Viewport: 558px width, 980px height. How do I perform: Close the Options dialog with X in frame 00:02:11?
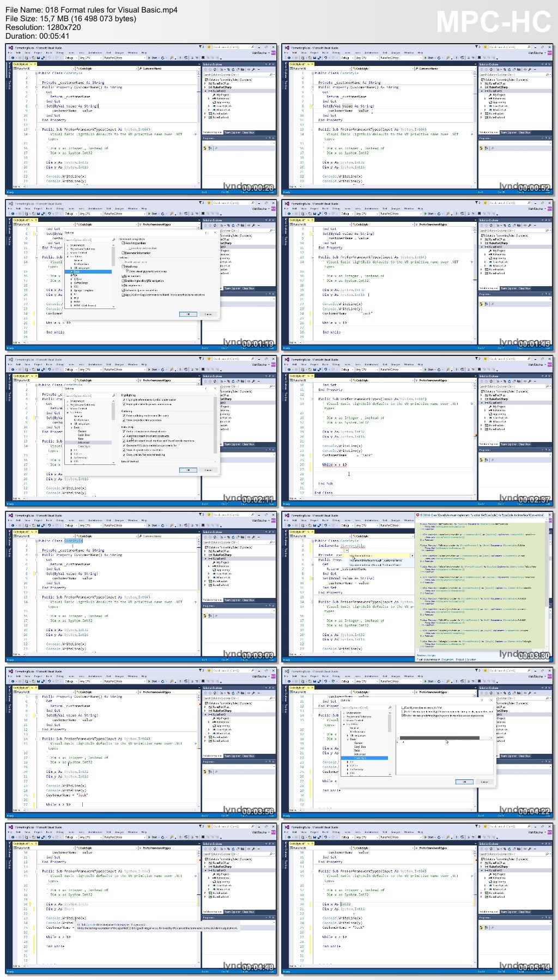point(215,389)
